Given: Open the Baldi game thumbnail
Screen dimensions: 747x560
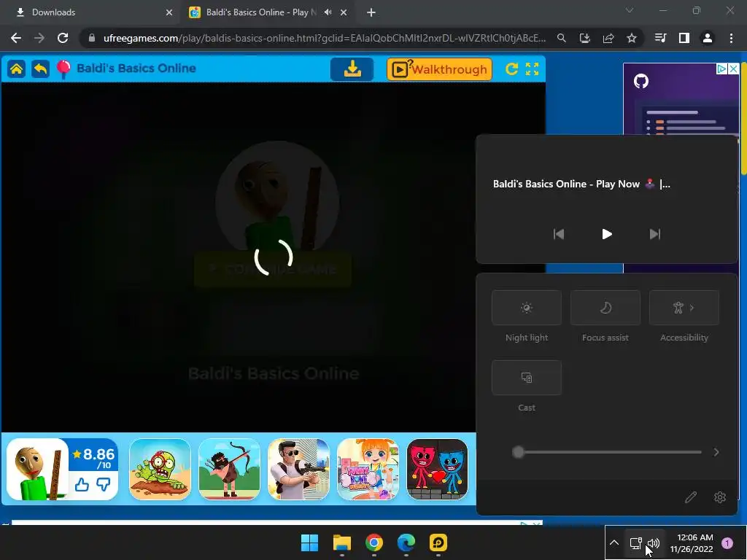Looking at the screenshot, I should click(38, 469).
